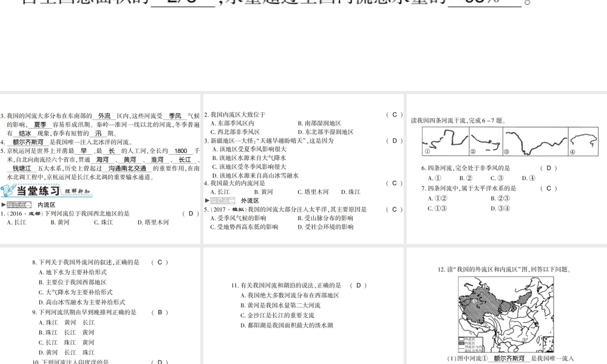Screen dimensions: 607x364
Task: Select option B. 珠江 长江 黄河
Action: [x=66, y=332]
